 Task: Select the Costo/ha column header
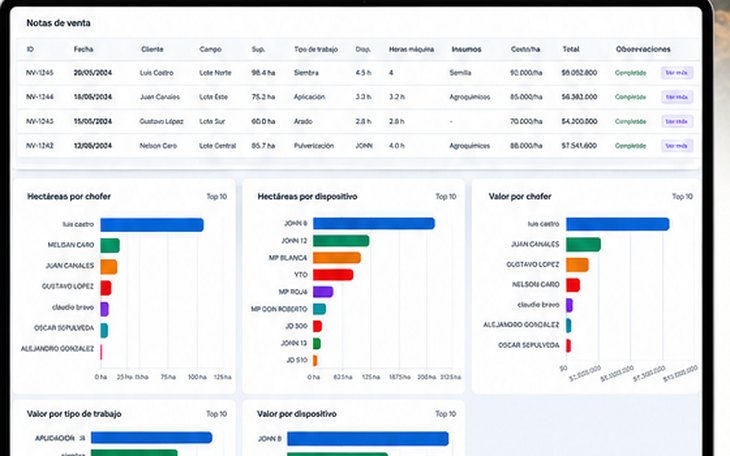coord(525,49)
